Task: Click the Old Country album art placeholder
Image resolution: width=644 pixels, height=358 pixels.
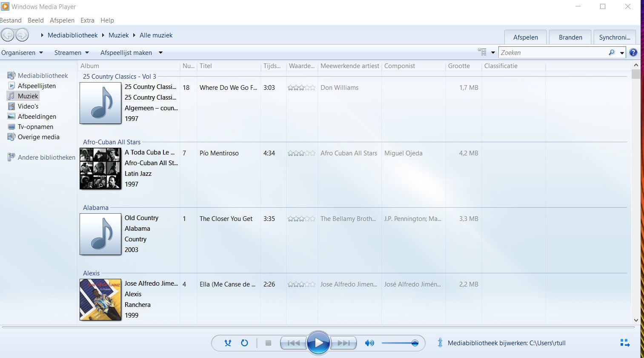Action: click(100, 234)
